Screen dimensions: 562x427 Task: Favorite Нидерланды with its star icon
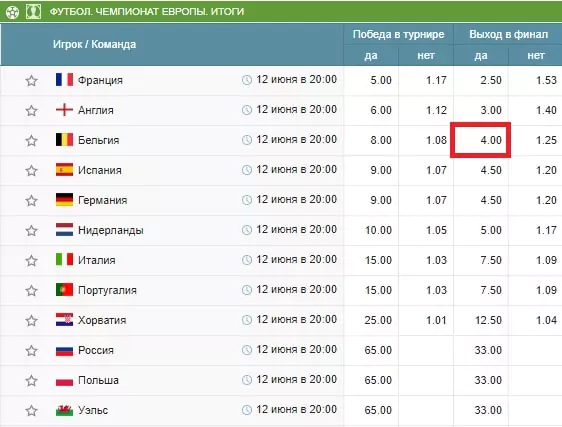click(32, 231)
